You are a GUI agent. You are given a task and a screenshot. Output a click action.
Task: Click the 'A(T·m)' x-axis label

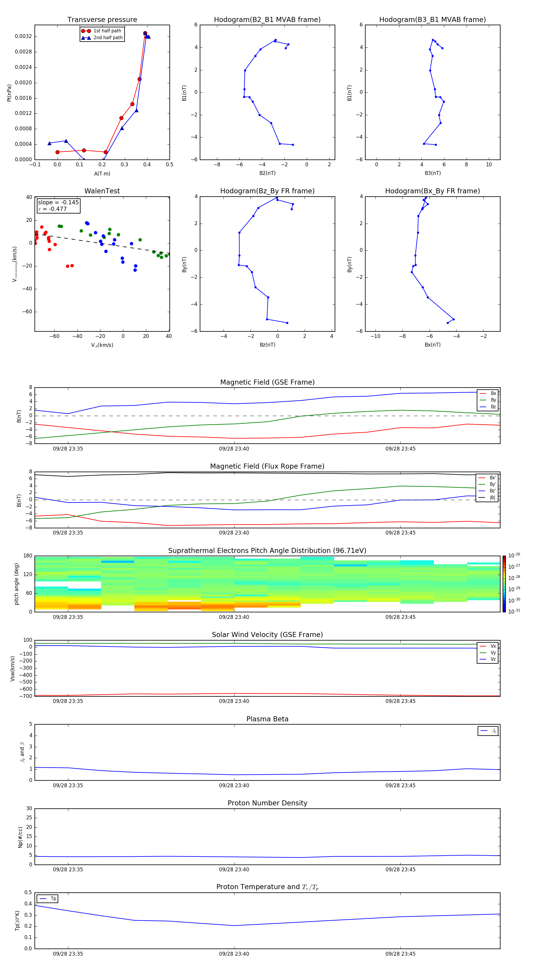[x=102, y=173]
